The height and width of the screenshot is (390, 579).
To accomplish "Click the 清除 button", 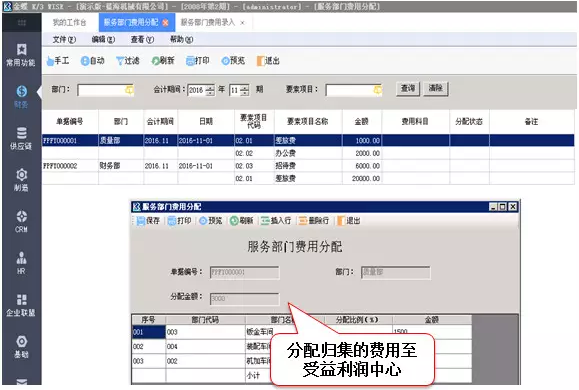I will 436,89.
